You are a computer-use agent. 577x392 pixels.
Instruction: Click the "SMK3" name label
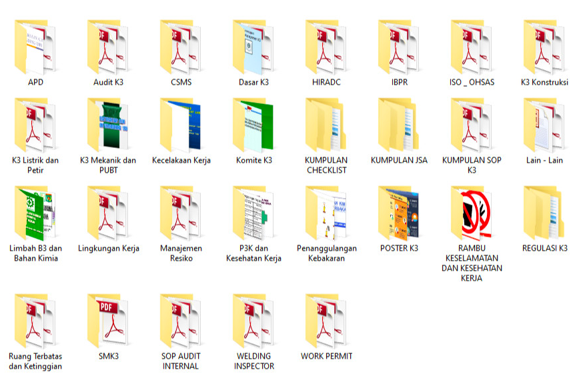click(109, 356)
